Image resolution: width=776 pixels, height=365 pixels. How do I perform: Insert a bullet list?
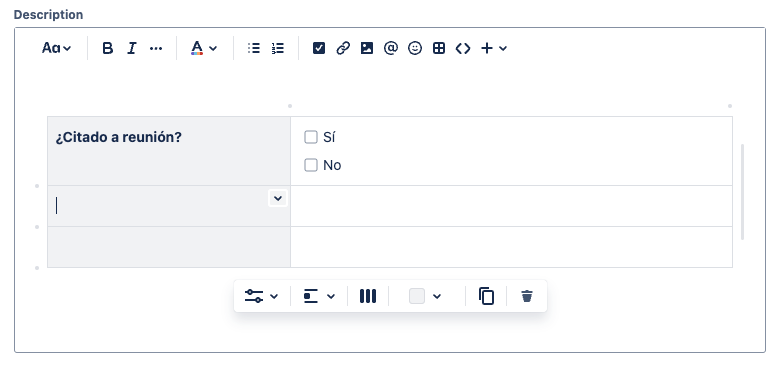(254, 48)
